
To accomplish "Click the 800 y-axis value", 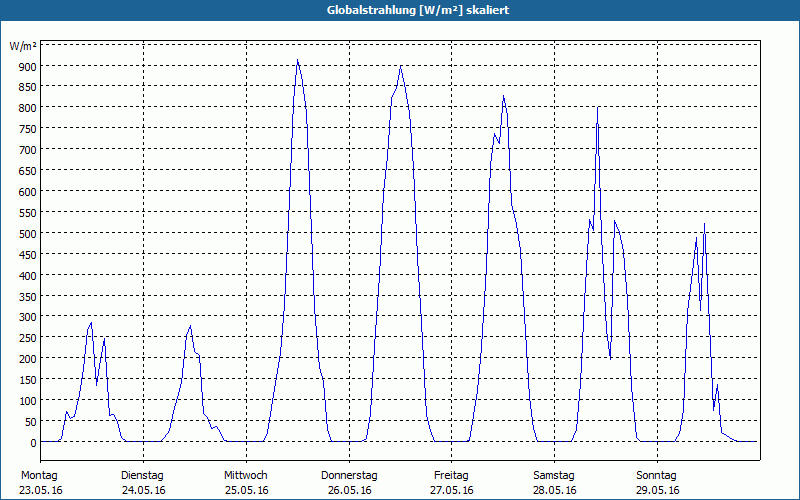I will [28, 108].
